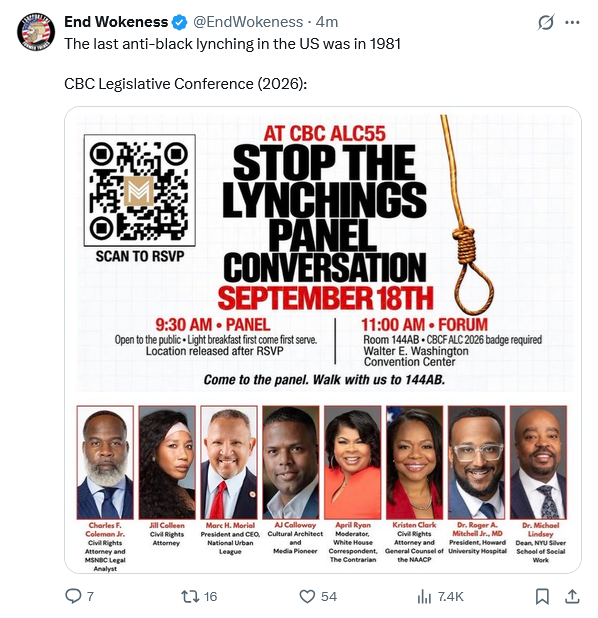The image size is (598, 618).
Task: Share the post via upload icon
Action: [572, 596]
